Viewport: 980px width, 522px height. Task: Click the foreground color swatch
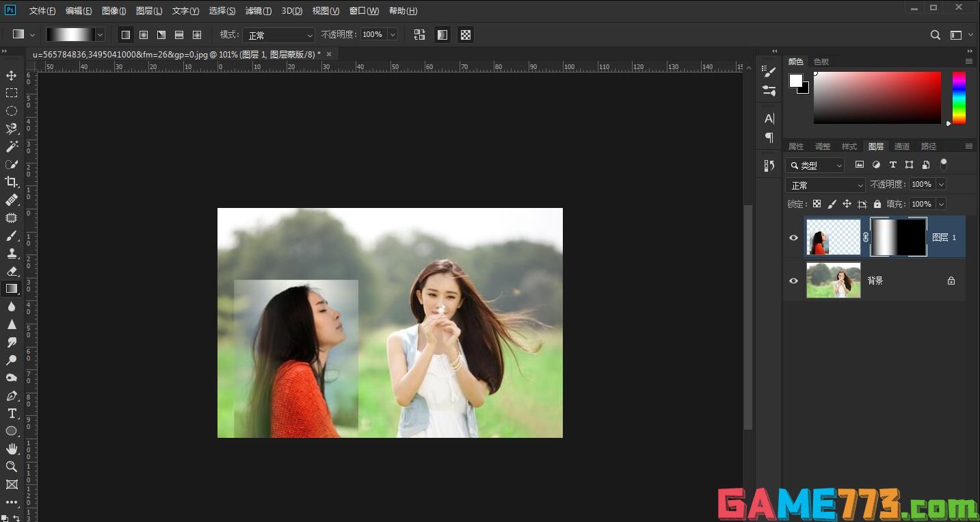(795, 80)
